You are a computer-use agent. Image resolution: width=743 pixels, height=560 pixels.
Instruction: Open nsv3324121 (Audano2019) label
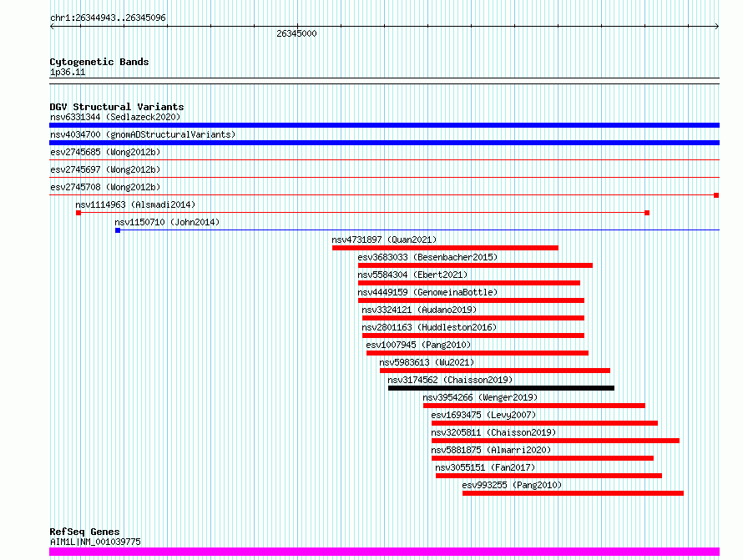(419, 310)
